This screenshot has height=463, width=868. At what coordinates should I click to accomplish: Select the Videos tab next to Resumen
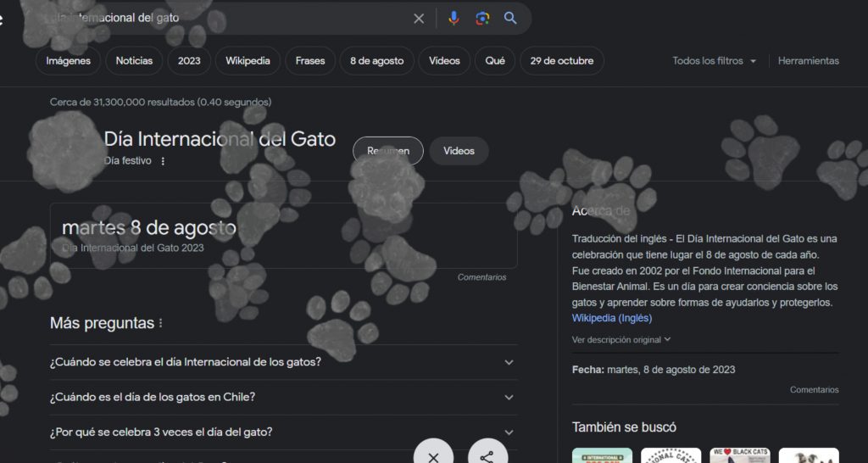click(x=459, y=151)
